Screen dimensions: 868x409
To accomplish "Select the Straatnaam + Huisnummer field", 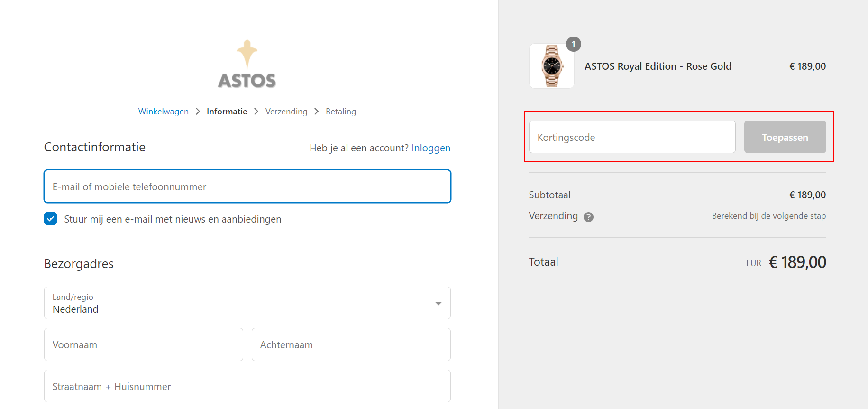I will point(247,386).
